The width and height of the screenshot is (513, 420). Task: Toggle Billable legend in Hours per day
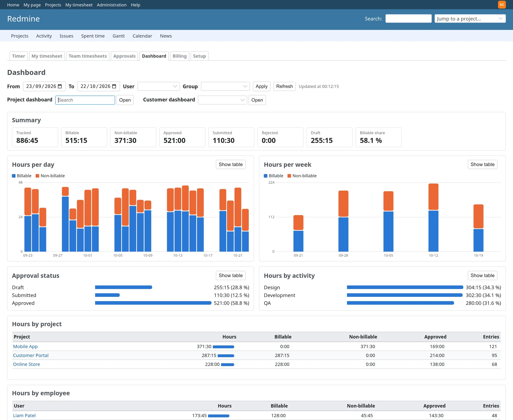point(22,176)
